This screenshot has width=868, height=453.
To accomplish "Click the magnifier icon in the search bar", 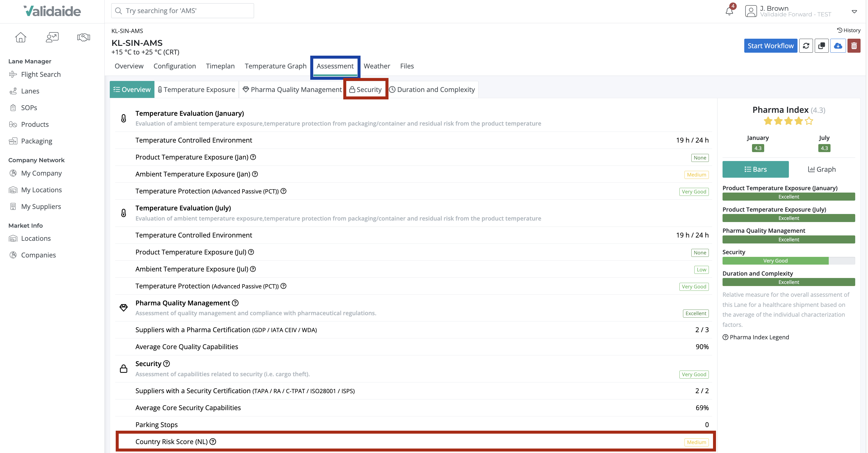I will tap(118, 10).
